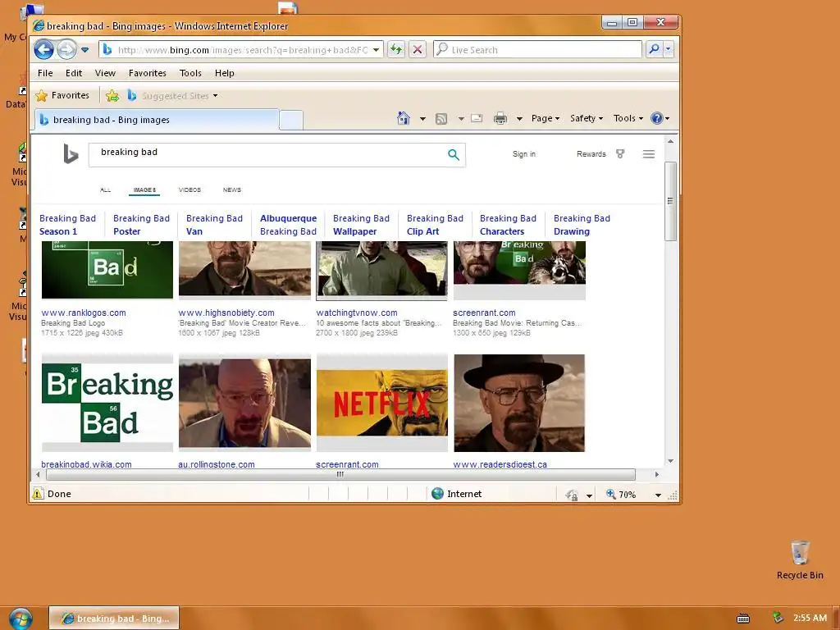Click the Rewards link

(591, 153)
